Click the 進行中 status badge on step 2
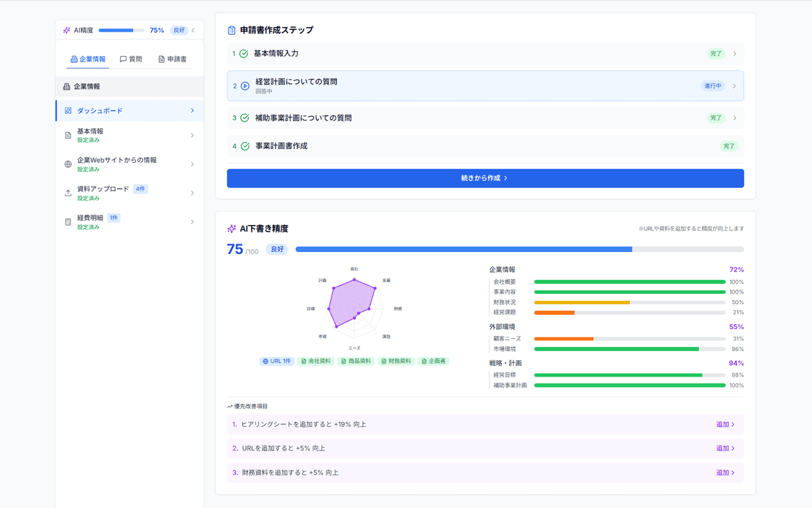 [x=715, y=85]
